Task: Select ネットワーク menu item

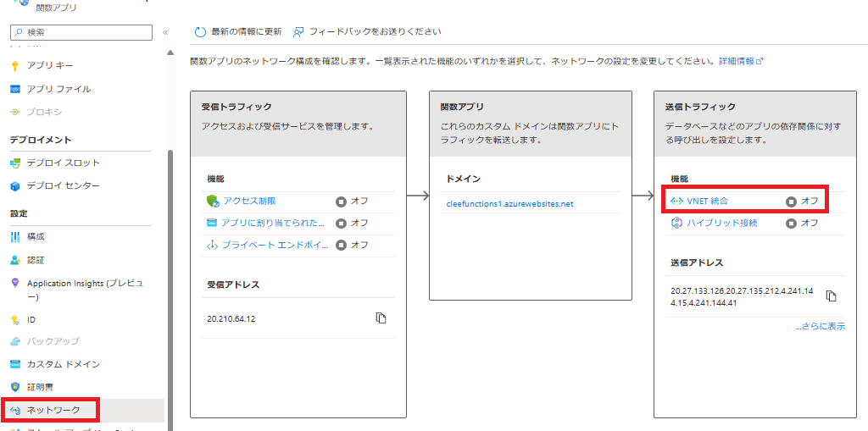Action: 53,410
